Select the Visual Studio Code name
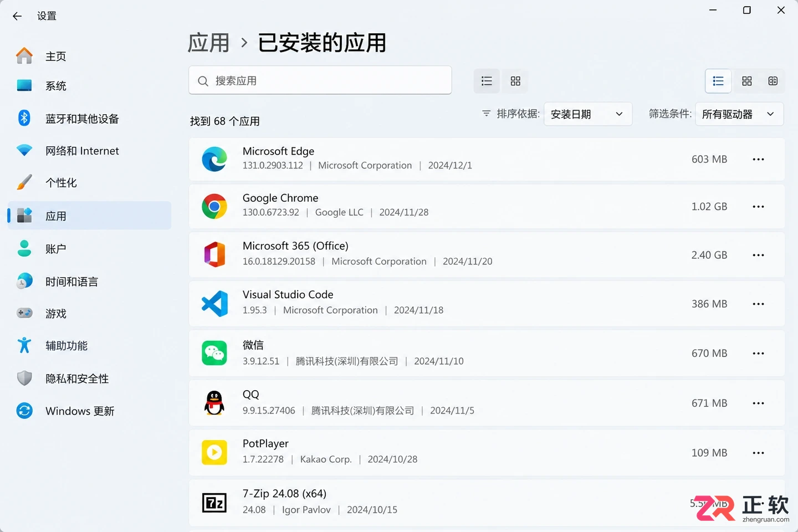Viewport: 798px width, 532px height. coord(288,295)
